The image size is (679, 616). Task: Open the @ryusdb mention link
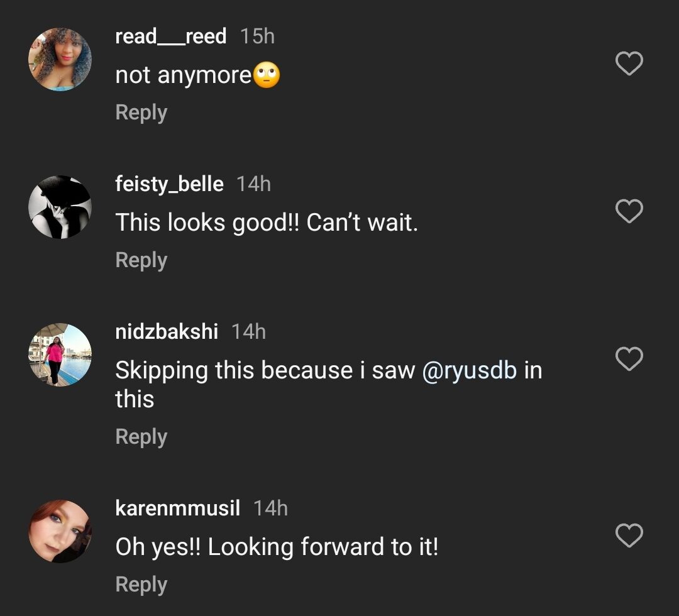coord(469,370)
